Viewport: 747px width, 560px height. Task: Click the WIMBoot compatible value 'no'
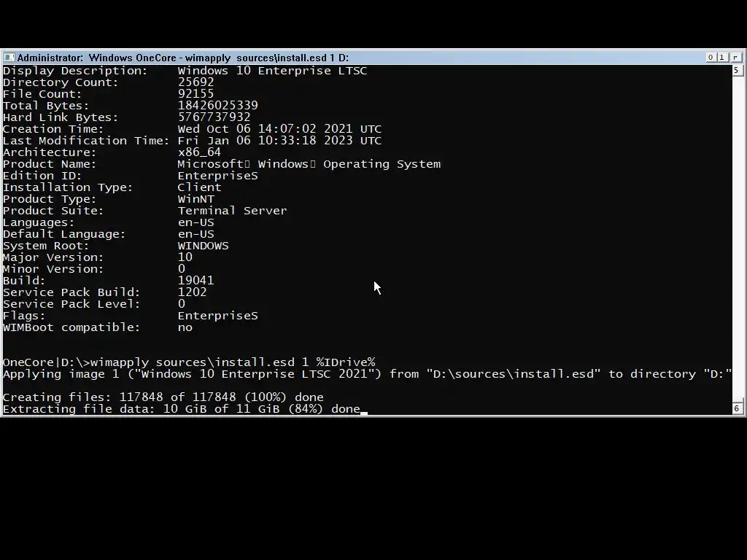pyautogui.click(x=185, y=327)
